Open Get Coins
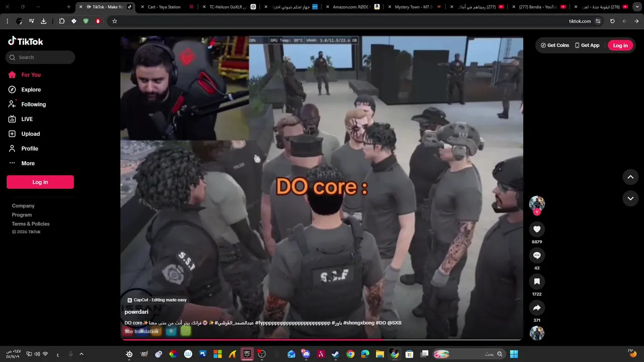The width and height of the screenshot is (644, 362). coord(555,45)
